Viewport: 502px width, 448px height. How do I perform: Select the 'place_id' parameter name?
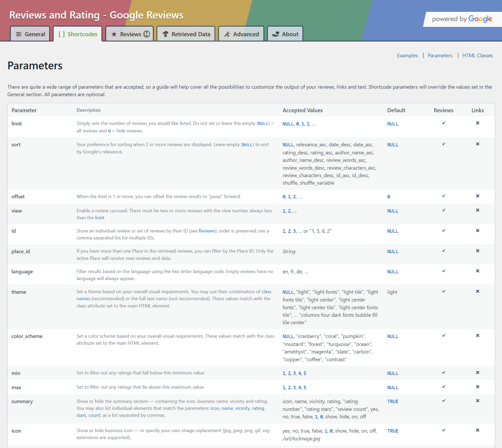[21, 251]
